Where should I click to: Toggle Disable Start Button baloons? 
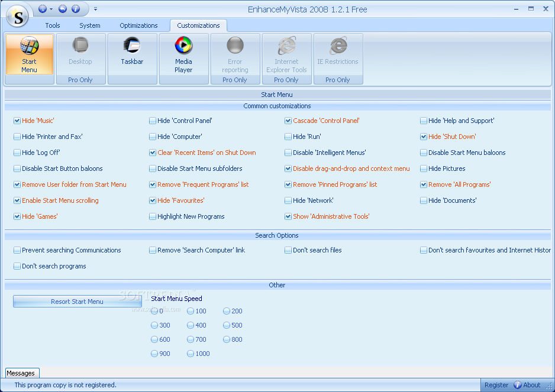(x=17, y=169)
